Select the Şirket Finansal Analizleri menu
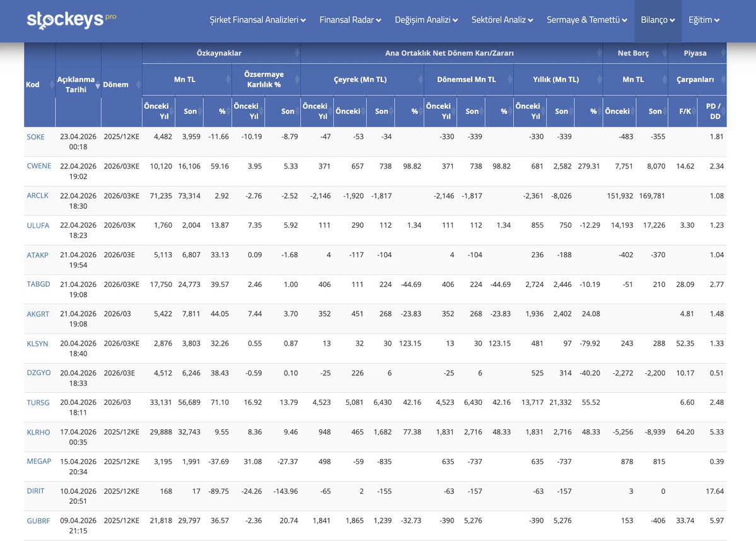Image resolution: width=756 pixels, height=541 pixels. click(x=257, y=20)
